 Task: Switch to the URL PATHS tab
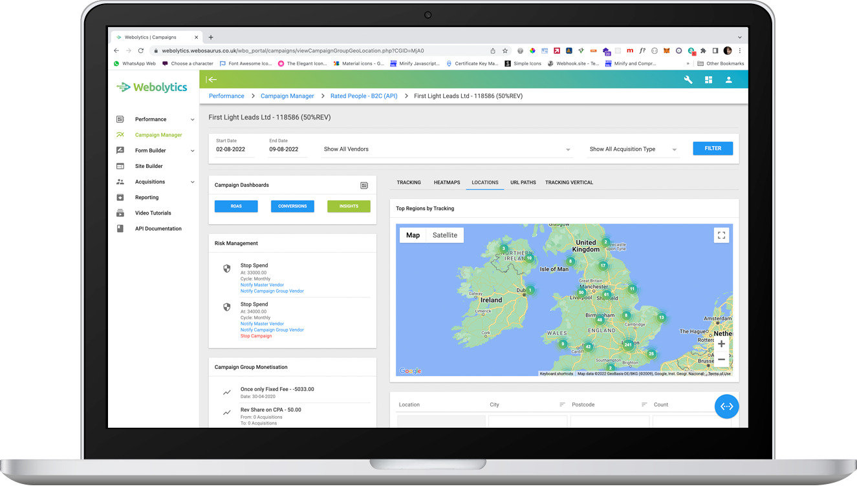(523, 182)
